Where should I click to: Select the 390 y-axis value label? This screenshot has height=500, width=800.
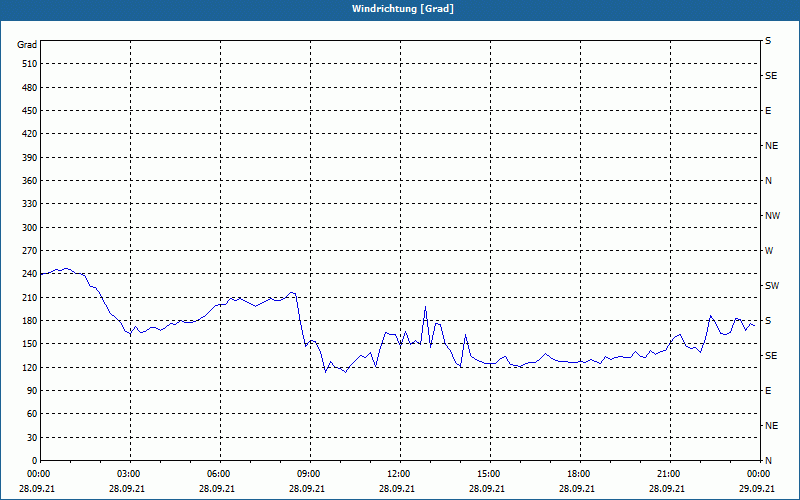[x=30, y=157]
